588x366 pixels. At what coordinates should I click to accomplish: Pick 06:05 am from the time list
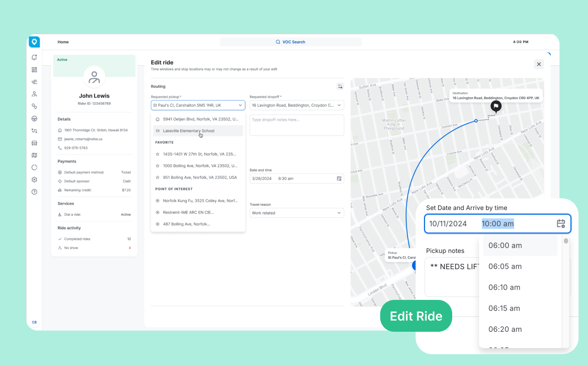520,266
